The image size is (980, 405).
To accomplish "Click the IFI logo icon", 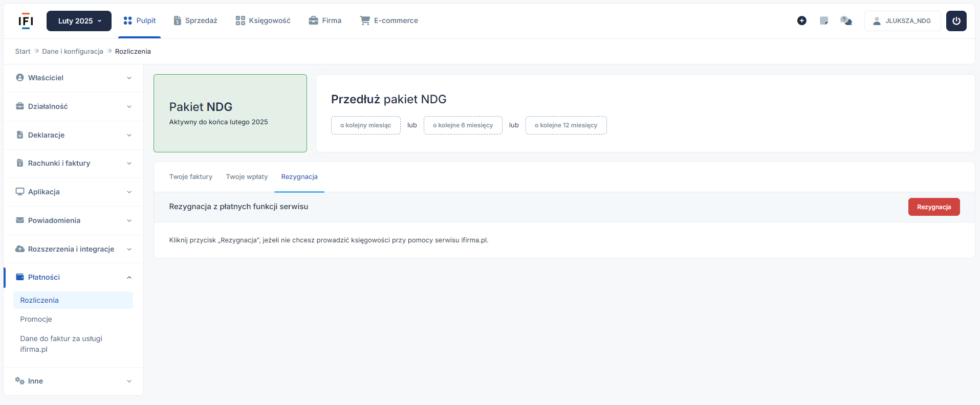I will (26, 21).
